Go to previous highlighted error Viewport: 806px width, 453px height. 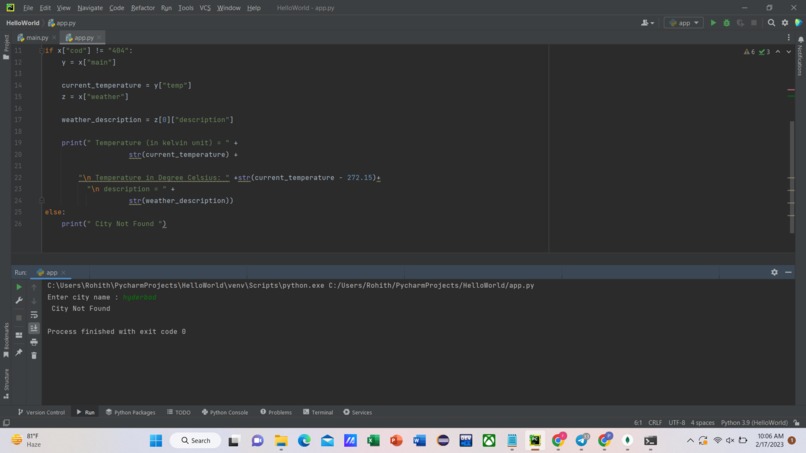point(778,51)
